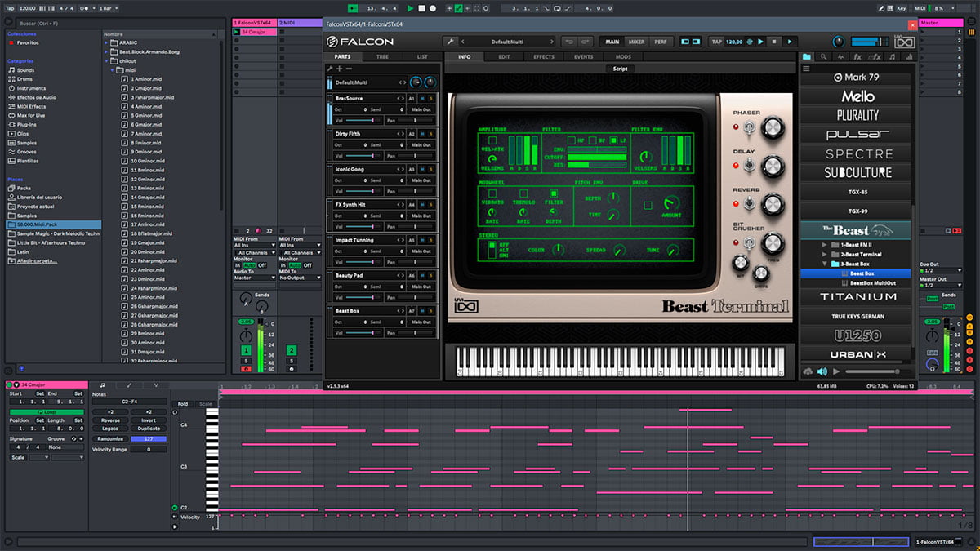Open the EVENTS tab
This screenshot has height=551, width=980.
point(583,57)
